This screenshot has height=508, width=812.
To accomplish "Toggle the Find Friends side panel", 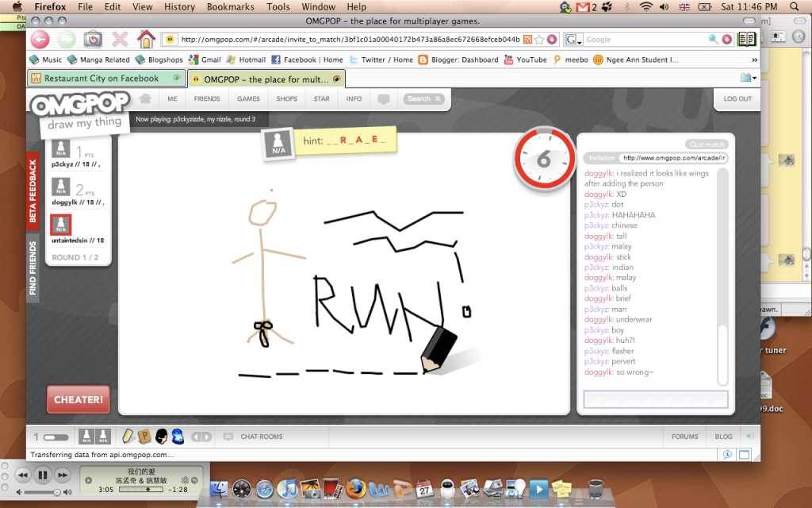I will (33, 269).
